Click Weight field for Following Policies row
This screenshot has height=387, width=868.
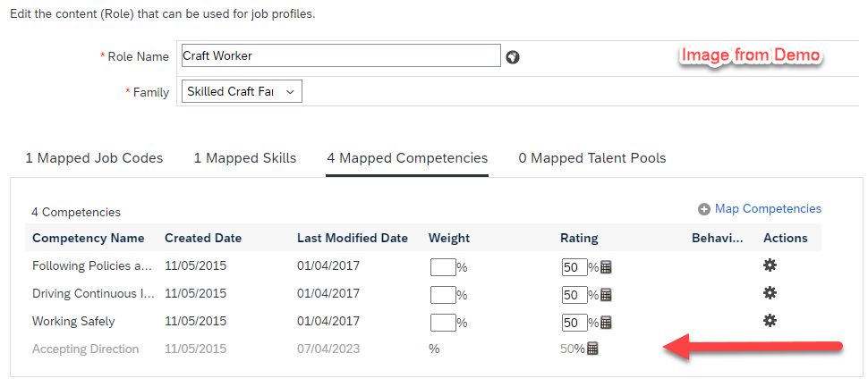click(x=443, y=267)
